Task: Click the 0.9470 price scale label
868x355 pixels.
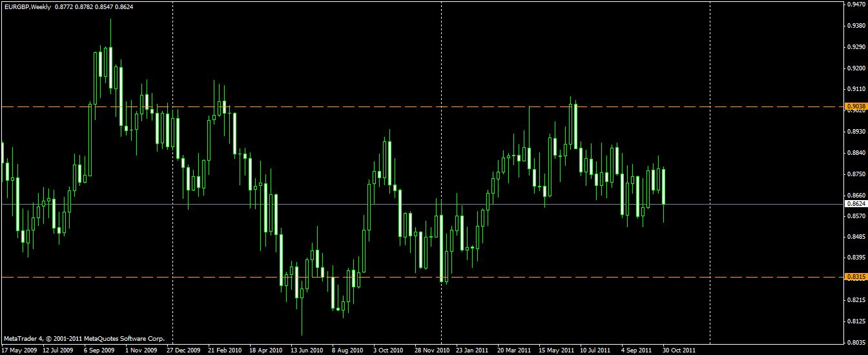Action: (x=856, y=5)
